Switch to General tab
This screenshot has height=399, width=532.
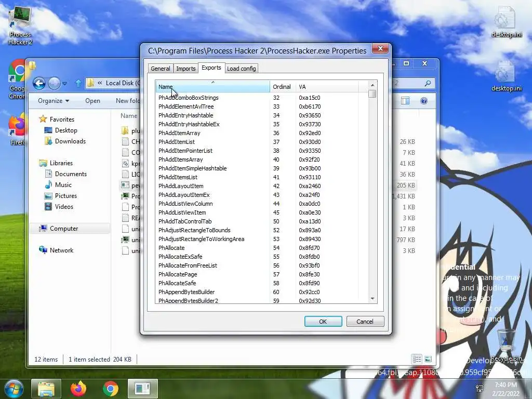coord(161,69)
